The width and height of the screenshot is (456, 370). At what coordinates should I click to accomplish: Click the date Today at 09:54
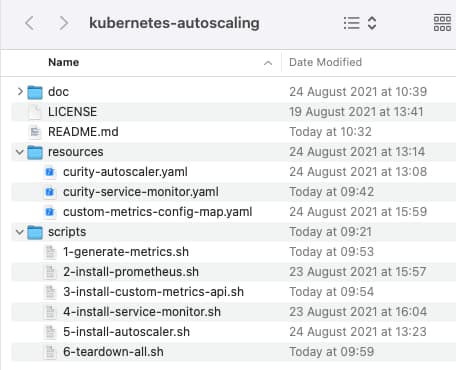tap(332, 292)
